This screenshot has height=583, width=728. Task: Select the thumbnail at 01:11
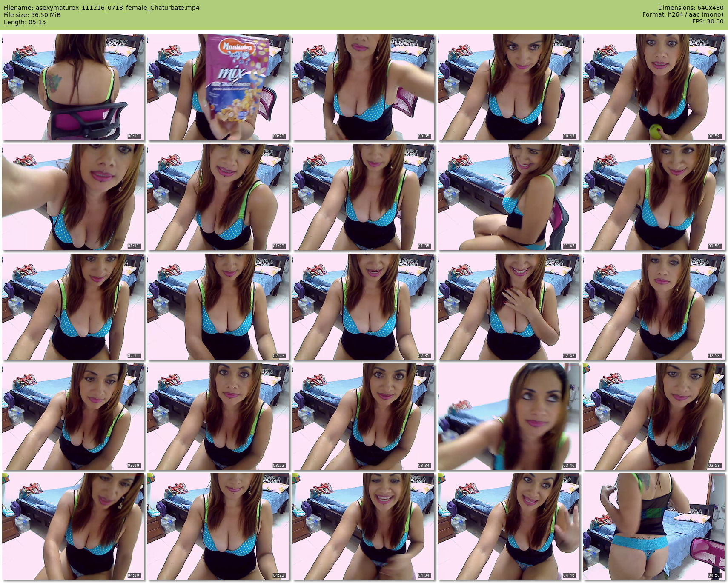[73, 197]
